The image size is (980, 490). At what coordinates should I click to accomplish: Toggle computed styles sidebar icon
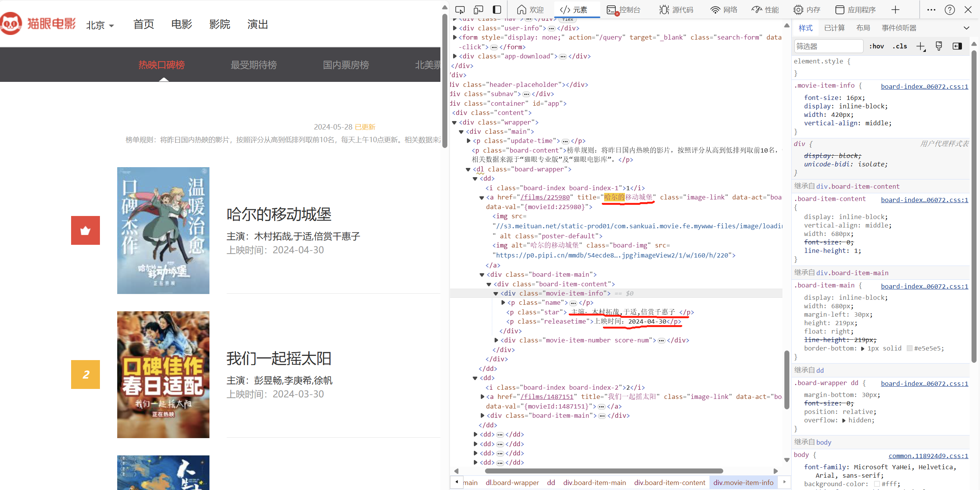pos(957,46)
